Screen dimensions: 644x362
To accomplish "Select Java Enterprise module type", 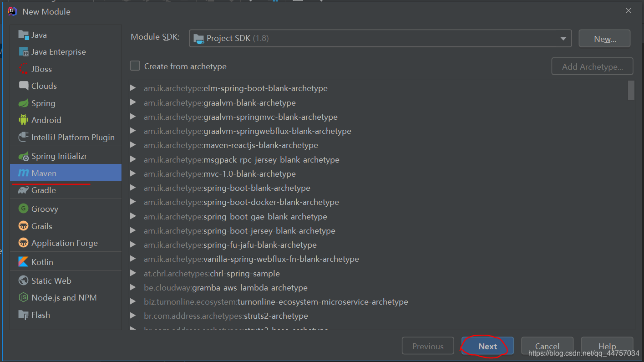I will 66,52.
